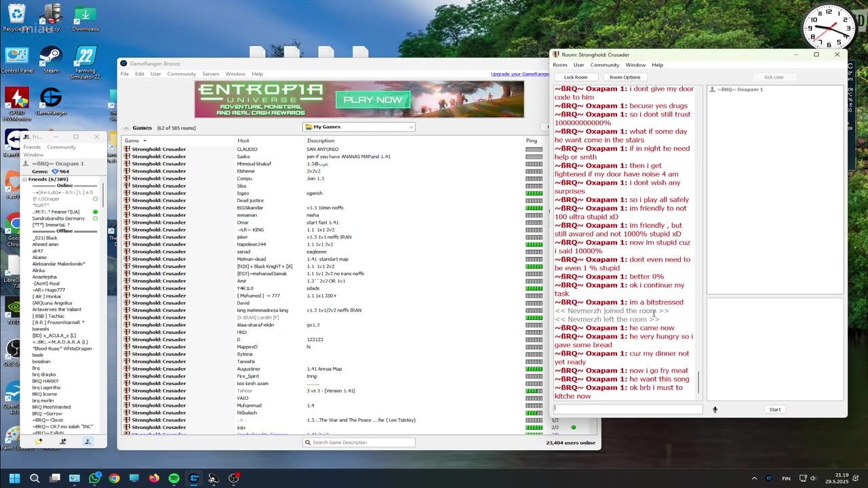Select friend BRQ MostWanted
The image size is (868, 488).
[x=51, y=407]
